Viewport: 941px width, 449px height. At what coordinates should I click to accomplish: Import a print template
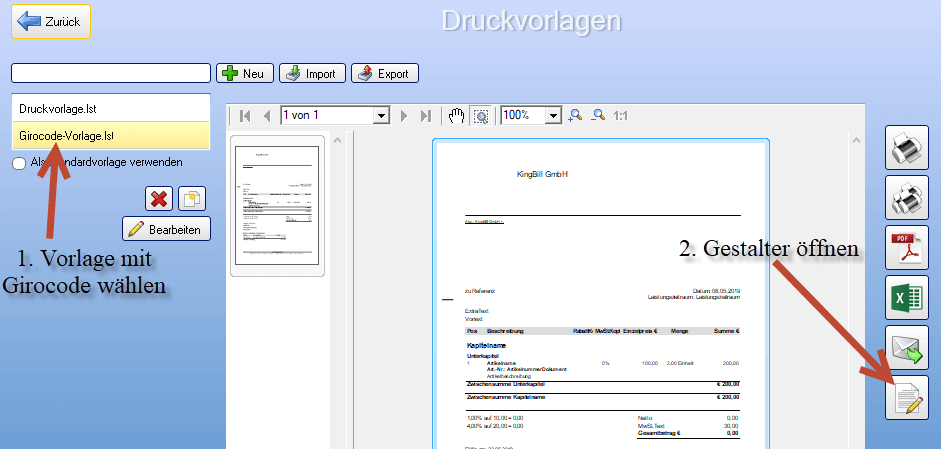tap(312, 73)
